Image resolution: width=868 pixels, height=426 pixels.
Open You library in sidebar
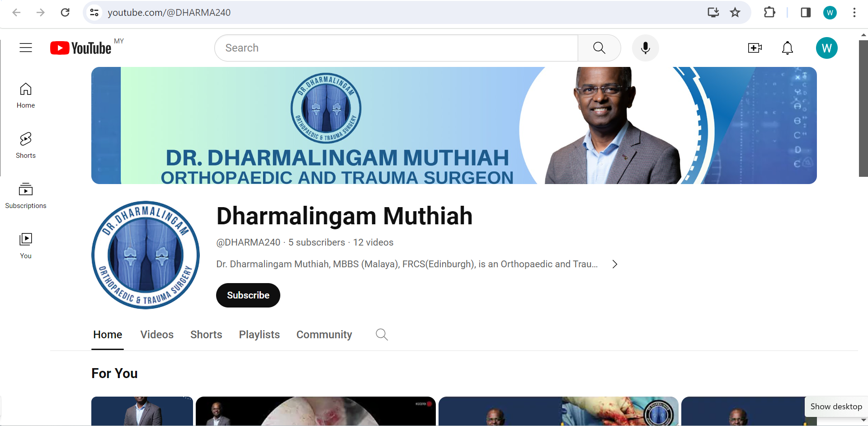coord(26,246)
